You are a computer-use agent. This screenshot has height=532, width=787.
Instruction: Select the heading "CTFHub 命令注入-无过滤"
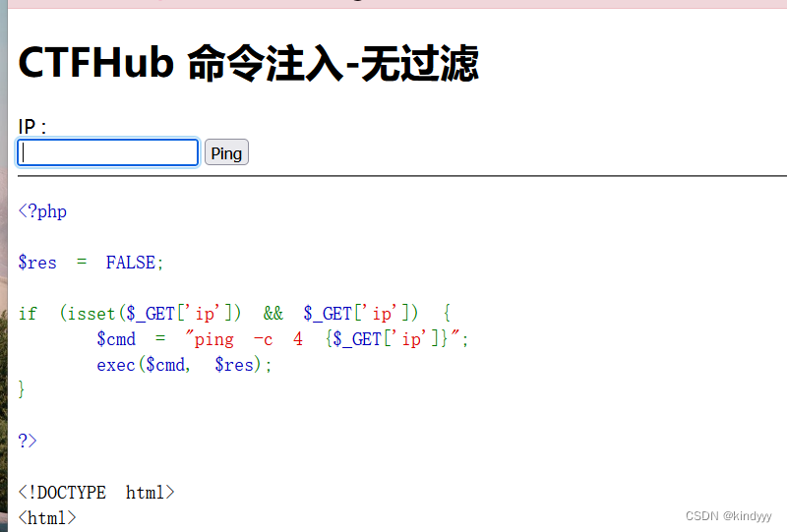[x=249, y=63]
